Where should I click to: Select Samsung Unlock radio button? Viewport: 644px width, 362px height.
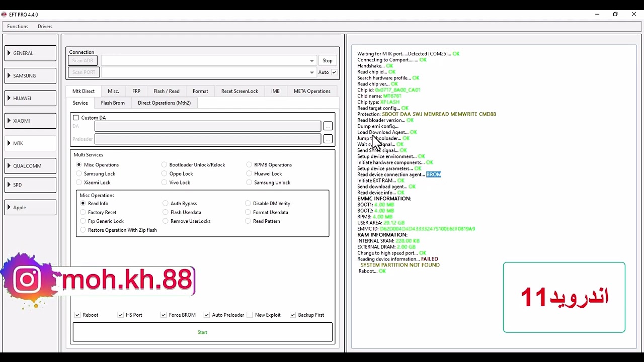pyautogui.click(x=249, y=183)
